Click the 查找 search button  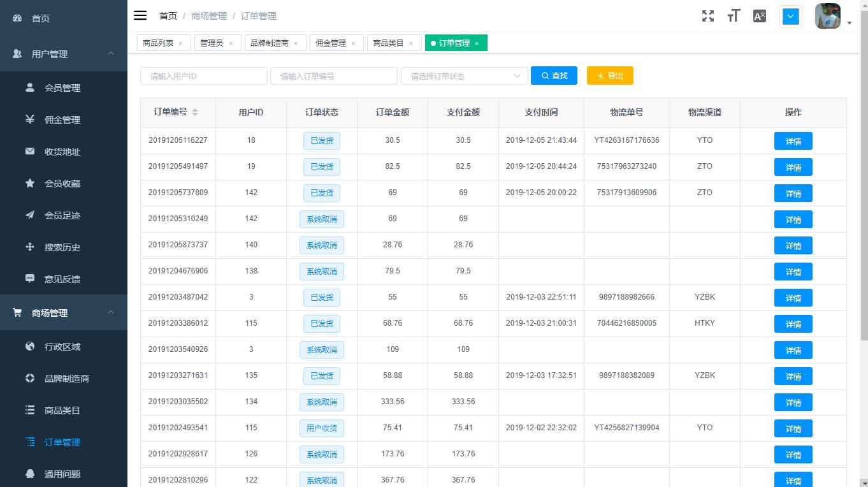pos(554,75)
